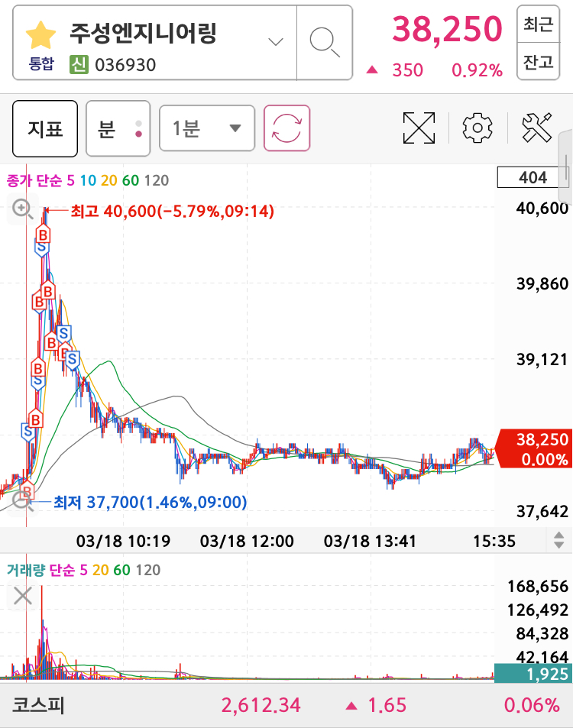Tap the 최고 40,600 high marker

pyautogui.click(x=172, y=212)
